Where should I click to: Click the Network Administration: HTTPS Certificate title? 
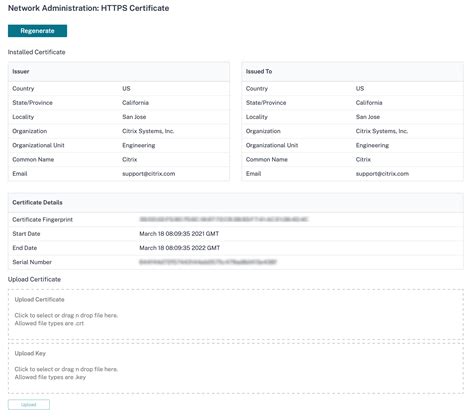(89, 8)
